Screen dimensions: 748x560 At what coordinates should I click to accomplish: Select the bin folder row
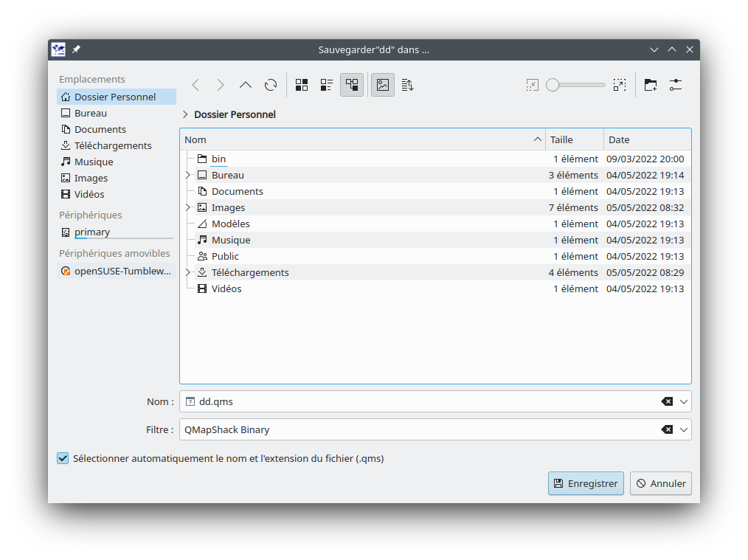[435, 159]
